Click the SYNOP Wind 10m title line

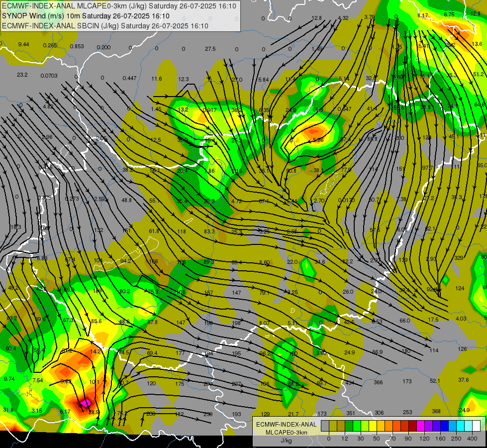86,16
